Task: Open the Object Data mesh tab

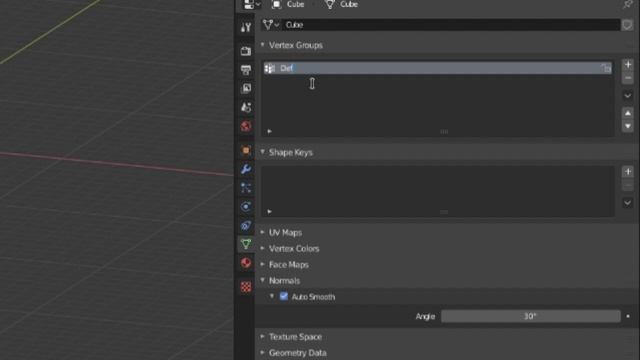Action: 246,244
